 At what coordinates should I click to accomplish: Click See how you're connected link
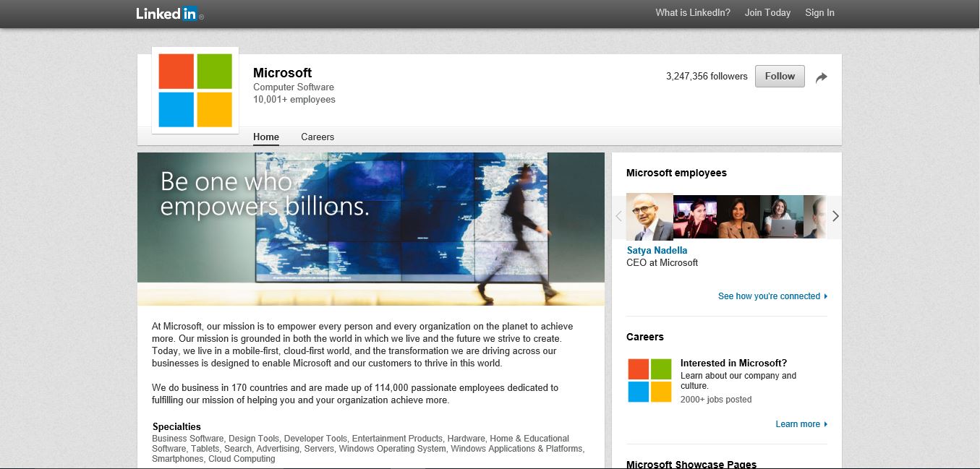[772, 296]
